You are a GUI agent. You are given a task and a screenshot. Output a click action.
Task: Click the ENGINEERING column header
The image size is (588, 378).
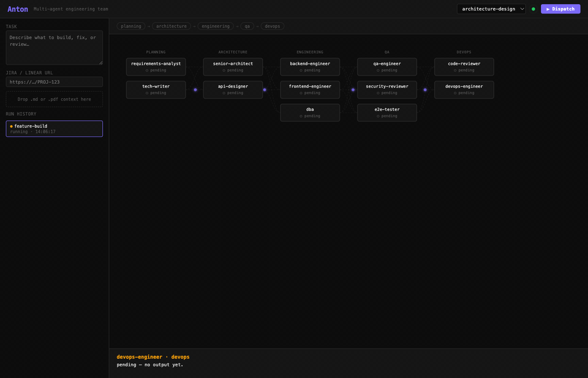click(310, 52)
